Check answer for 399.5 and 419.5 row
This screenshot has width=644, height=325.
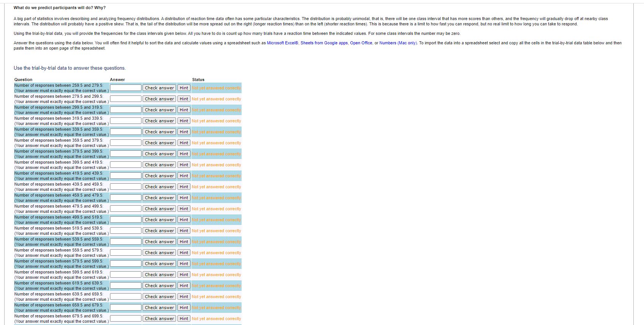159,165
